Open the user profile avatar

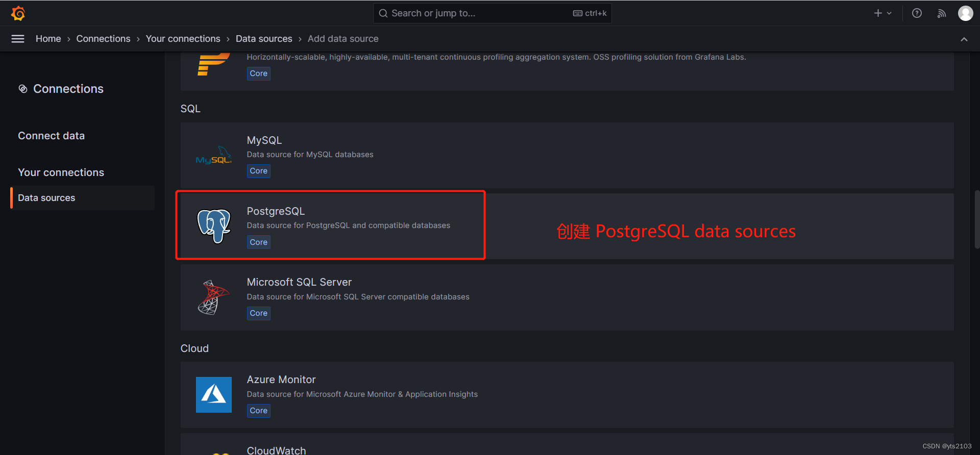[965, 13]
